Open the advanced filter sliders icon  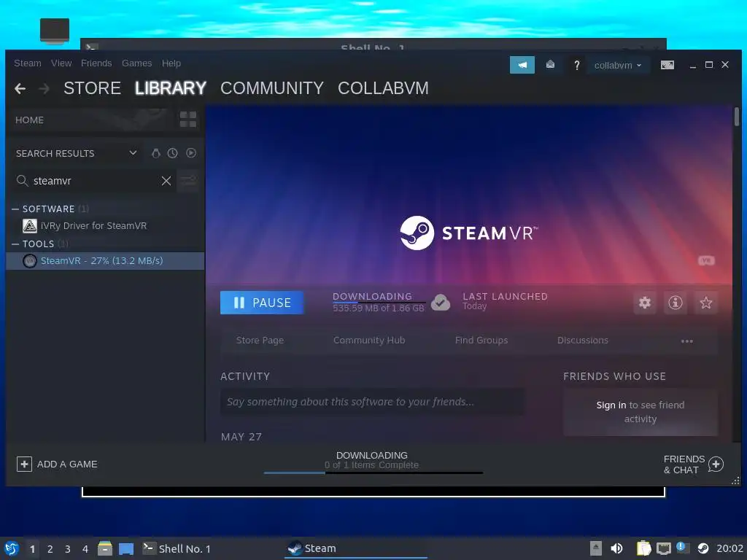(188, 181)
